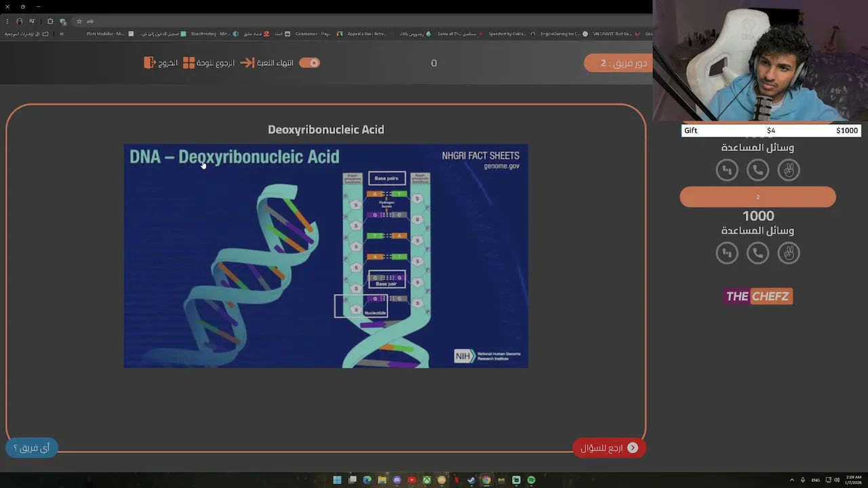This screenshot has width=868, height=488.
Task: Click the DNA diagram answer image
Action: pyautogui.click(x=325, y=256)
